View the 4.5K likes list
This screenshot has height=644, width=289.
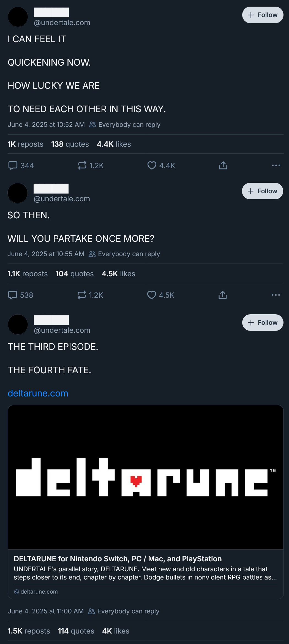pyautogui.click(x=118, y=274)
